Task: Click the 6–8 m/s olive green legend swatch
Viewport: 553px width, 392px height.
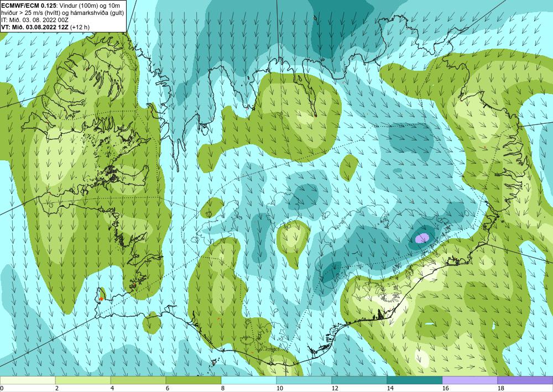Action: 193,380
